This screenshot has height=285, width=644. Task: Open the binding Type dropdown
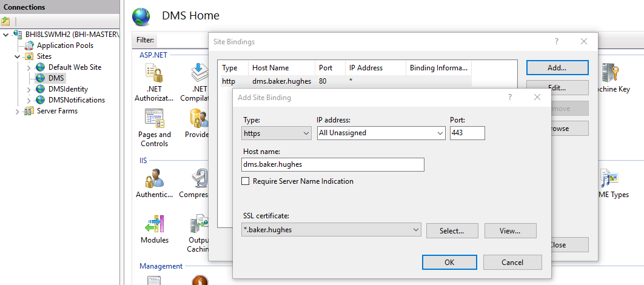tap(277, 133)
